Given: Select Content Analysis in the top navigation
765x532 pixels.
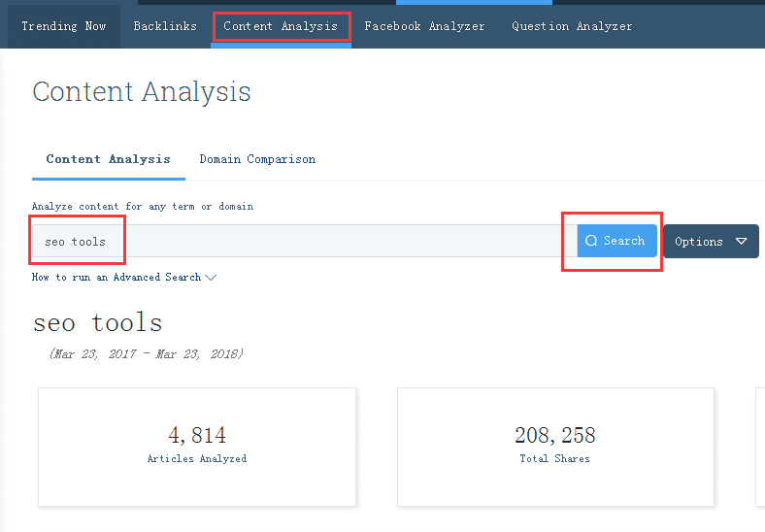Looking at the screenshot, I should [281, 26].
